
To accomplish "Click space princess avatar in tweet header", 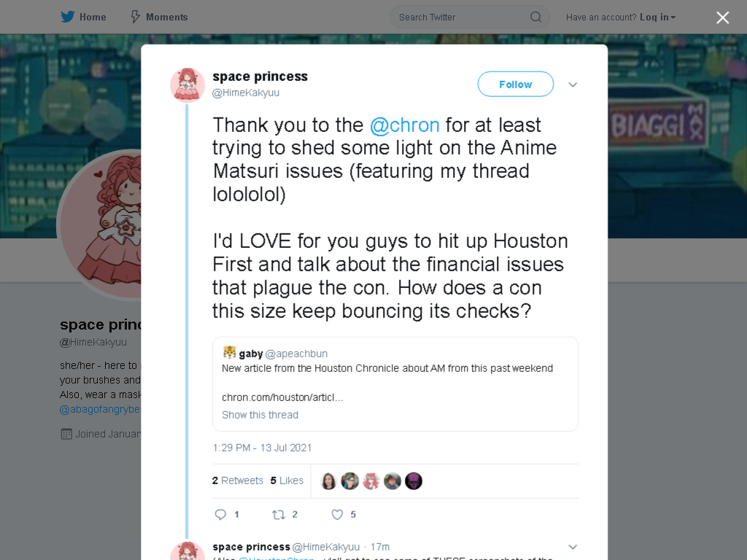I will (x=187, y=85).
